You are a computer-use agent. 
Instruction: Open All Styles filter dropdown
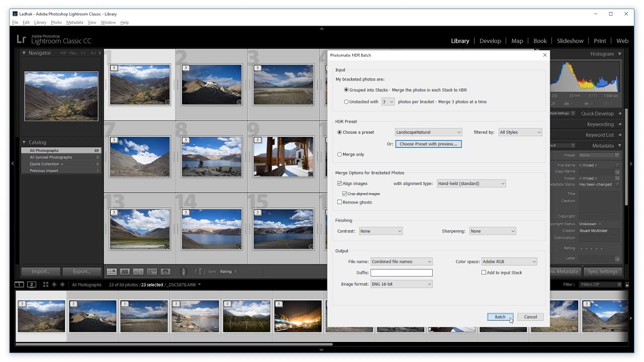pos(520,132)
